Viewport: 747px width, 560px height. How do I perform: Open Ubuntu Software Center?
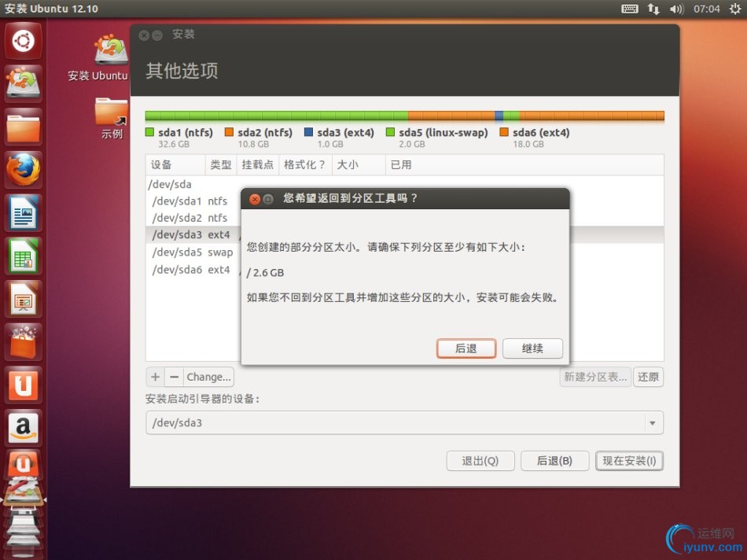point(23,341)
